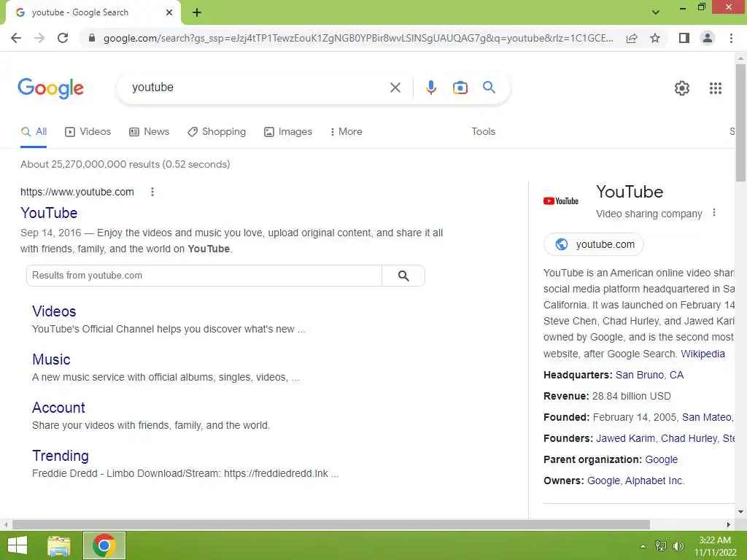Screen dimensions: 747x560
Task: Open options beside https://www.youtube.com result
Action: click(152, 192)
